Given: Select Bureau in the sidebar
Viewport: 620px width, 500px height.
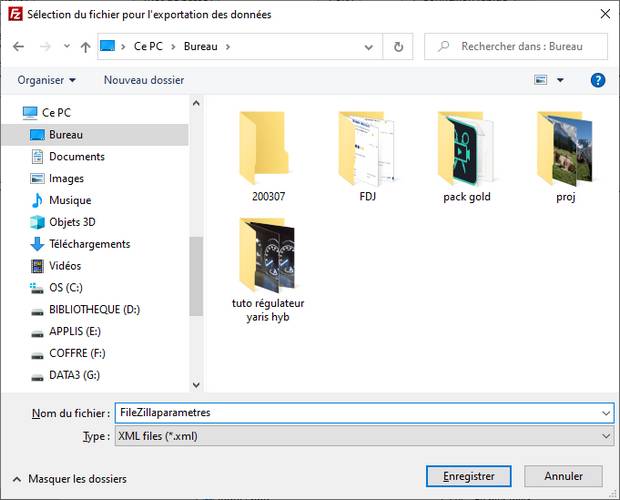Looking at the screenshot, I should (95, 135).
